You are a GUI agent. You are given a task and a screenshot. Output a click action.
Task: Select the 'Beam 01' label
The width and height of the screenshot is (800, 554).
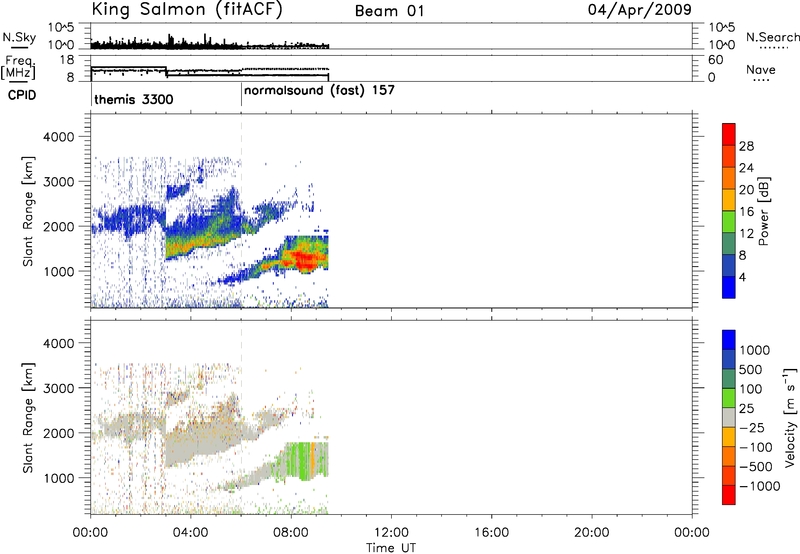[x=389, y=11]
